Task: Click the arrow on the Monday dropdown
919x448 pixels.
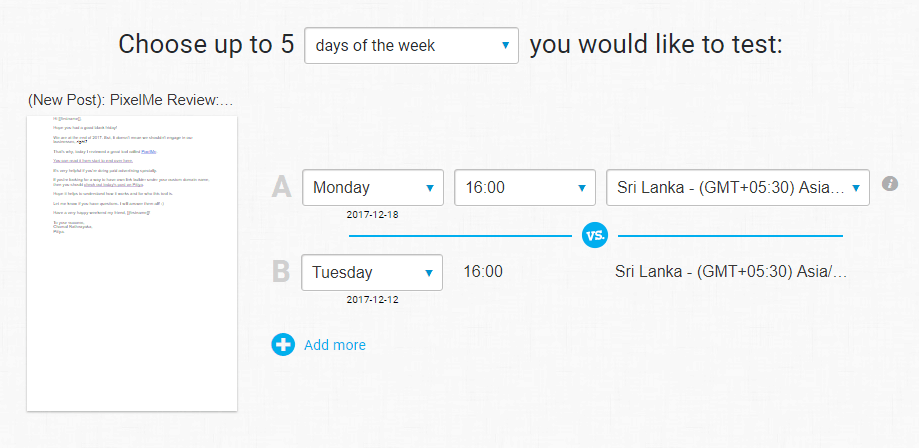Action: (x=430, y=188)
